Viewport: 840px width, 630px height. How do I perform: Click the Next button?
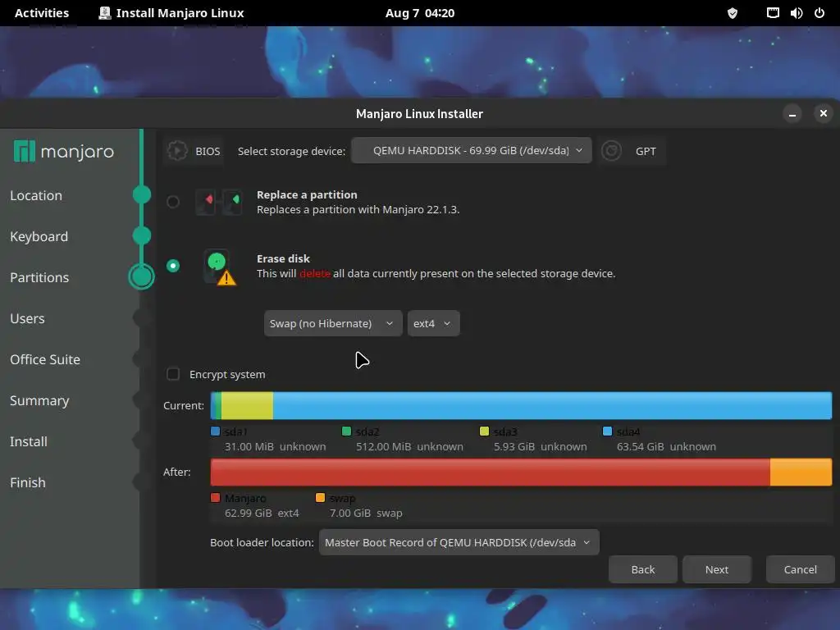(x=717, y=569)
